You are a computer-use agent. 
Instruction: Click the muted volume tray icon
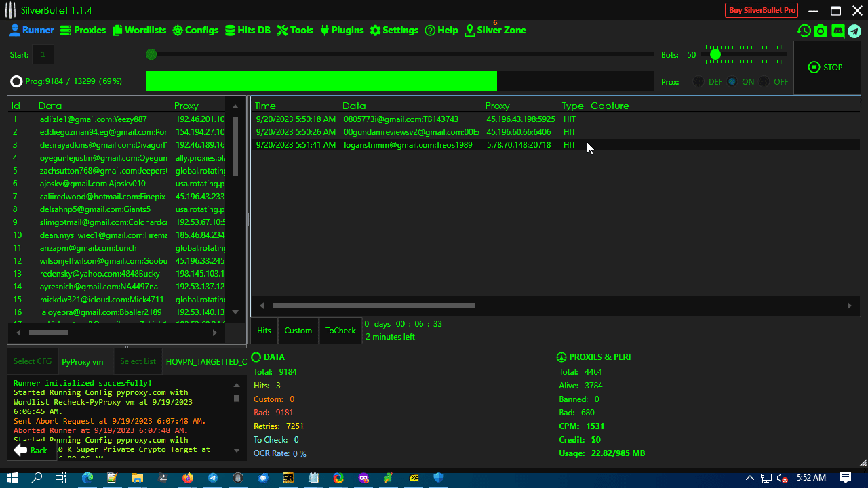[x=783, y=478]
